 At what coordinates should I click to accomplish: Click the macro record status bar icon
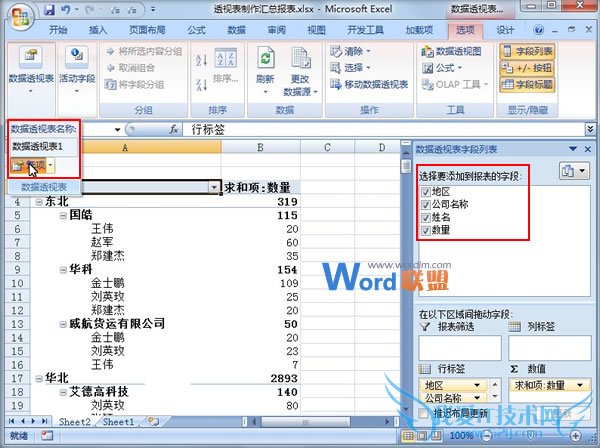(47, 435)
